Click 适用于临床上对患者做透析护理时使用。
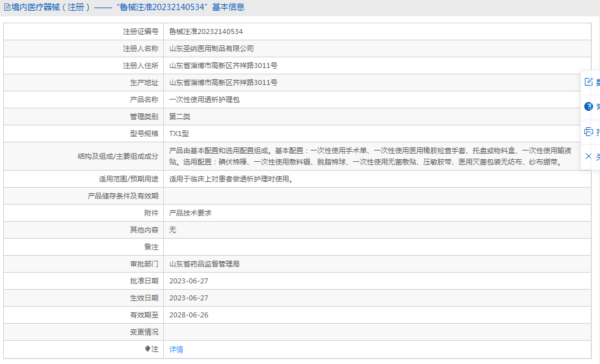 pos(233,179)
